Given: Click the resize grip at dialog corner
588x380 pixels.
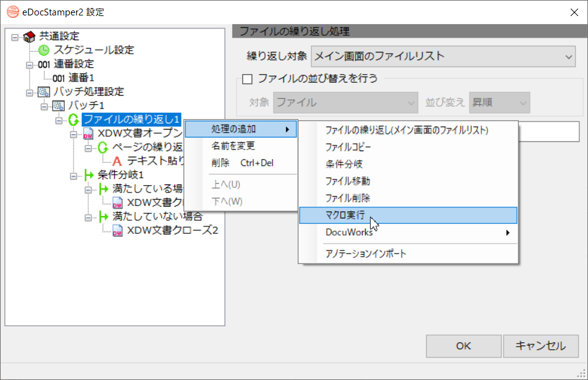Looking at the screenshot, I should pos(582,374).
